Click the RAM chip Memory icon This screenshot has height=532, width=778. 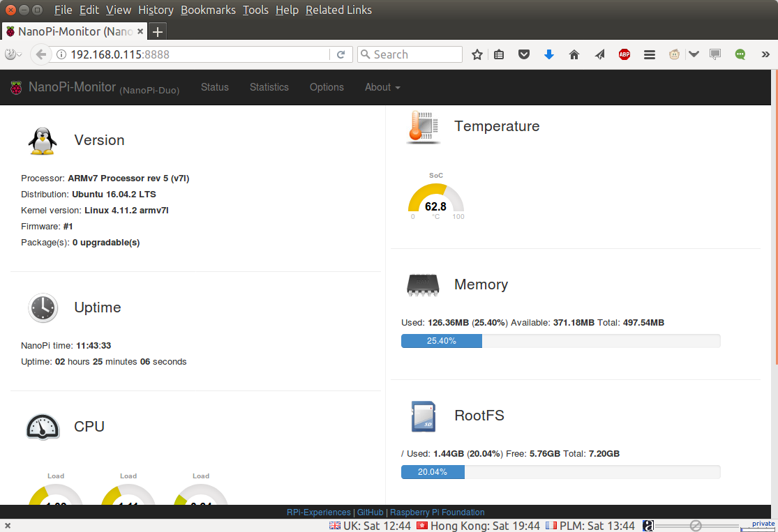423,285
